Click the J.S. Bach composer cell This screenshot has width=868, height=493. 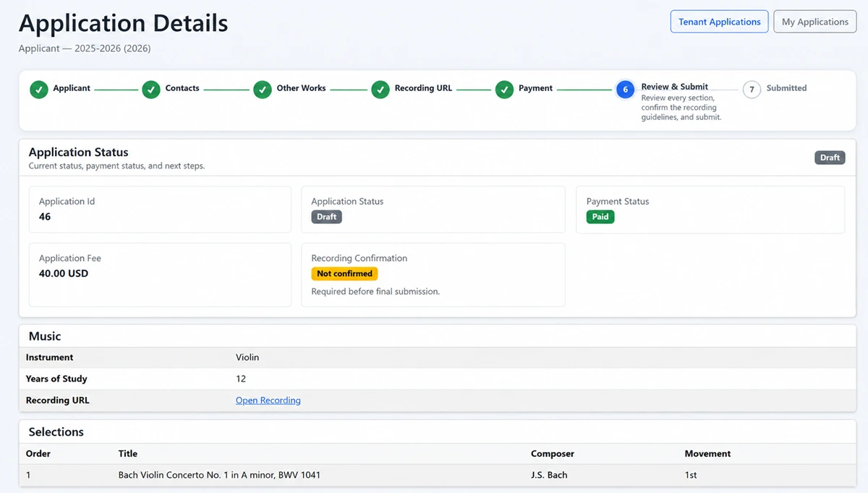(x=549, y=476)
